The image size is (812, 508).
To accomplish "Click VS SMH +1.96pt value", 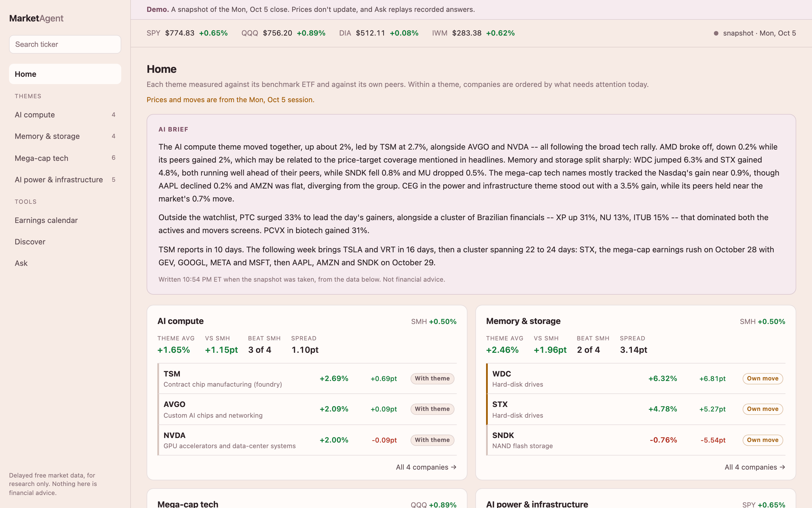I will pyautogui.click(x=550, y=350).
